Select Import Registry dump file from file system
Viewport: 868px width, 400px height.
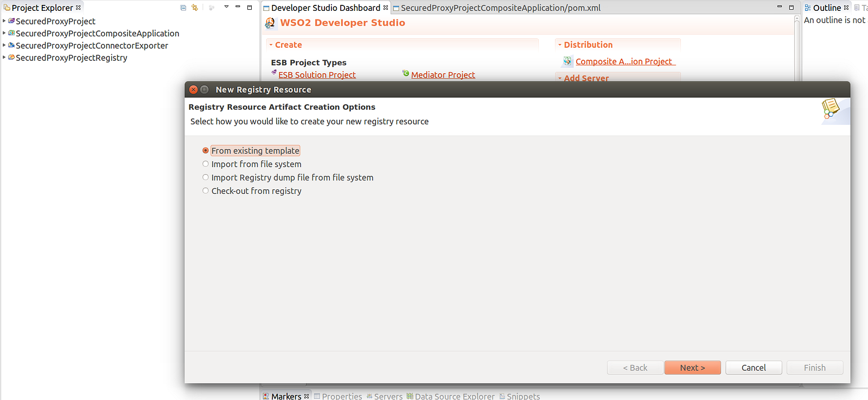288,177
